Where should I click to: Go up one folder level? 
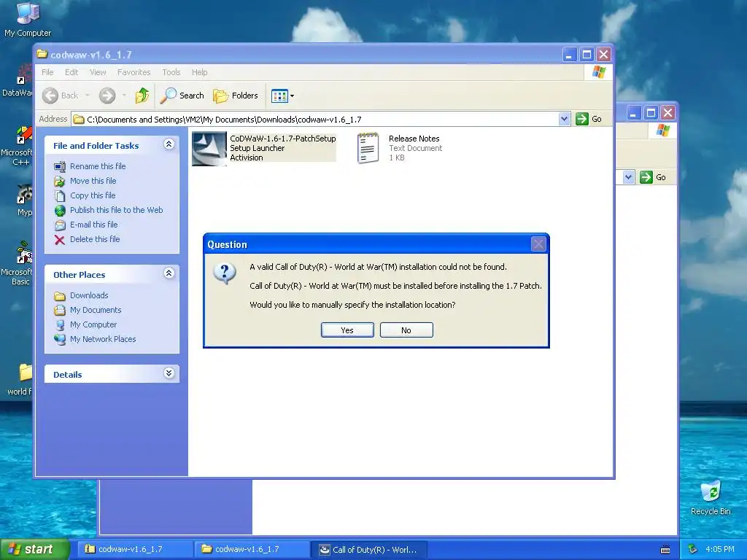coord(142,96)
